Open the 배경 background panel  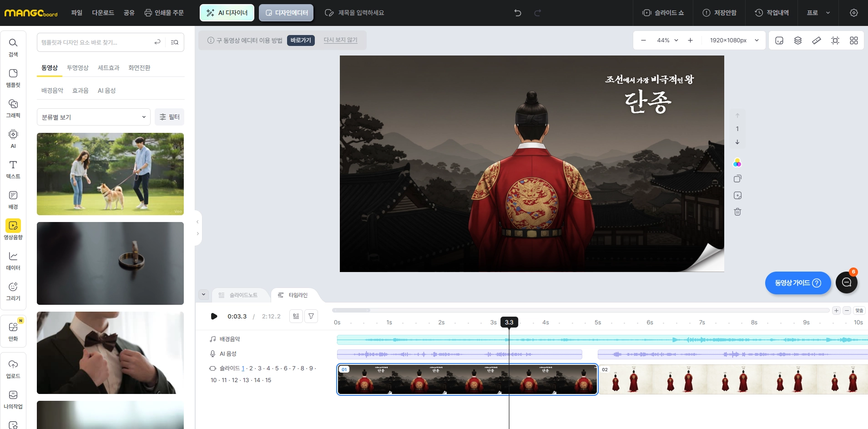coord(13,200)
